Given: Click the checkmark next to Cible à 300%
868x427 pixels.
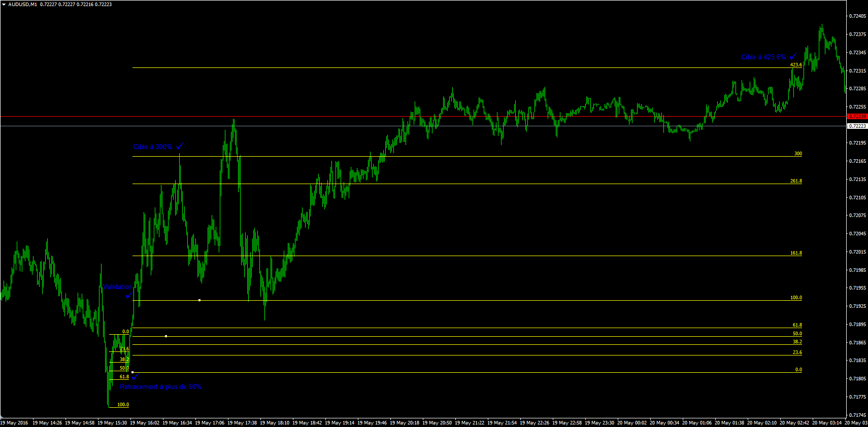Looking at the screenshot, I should [x=180, y=146].
